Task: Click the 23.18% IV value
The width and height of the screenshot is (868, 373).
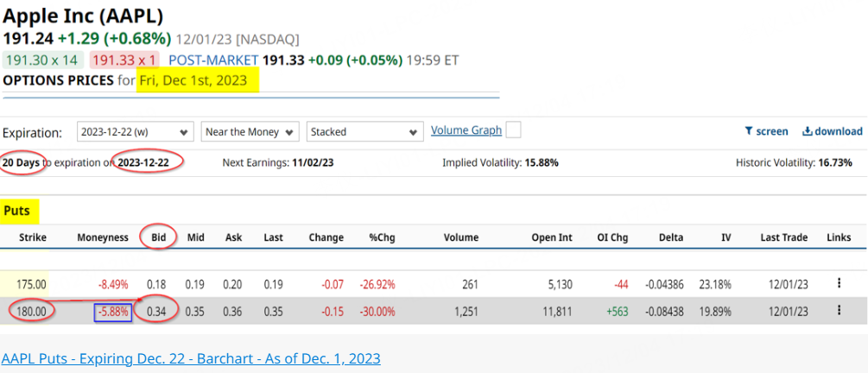Action: [716, 284]
